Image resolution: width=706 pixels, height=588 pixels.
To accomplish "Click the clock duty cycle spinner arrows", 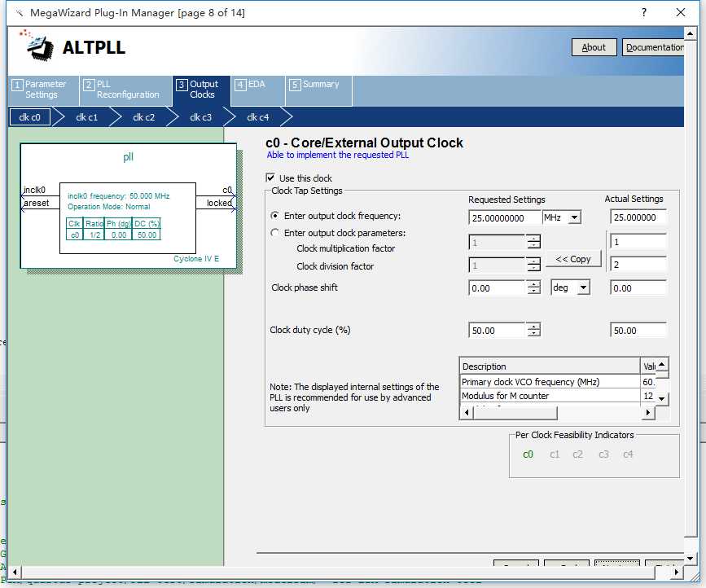I will 533,330.
